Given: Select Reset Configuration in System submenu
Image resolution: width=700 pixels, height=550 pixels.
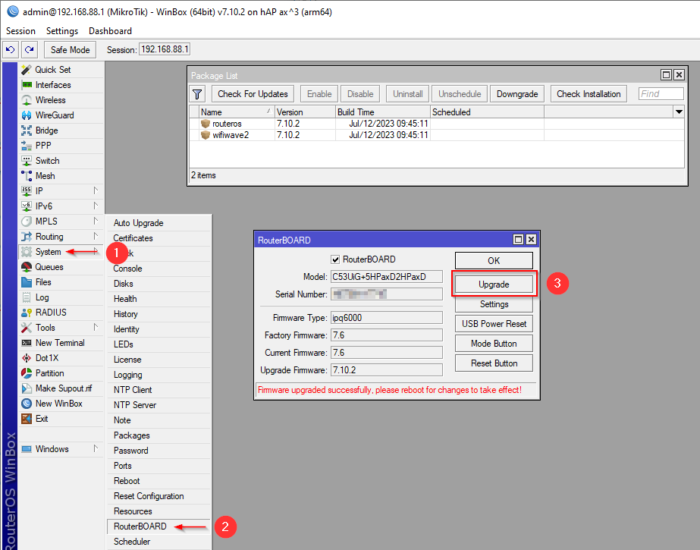Looking at the screenshot, I should (x=158, y=496).
